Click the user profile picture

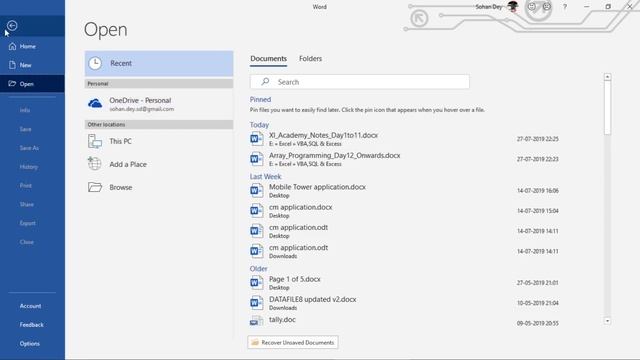513,7
